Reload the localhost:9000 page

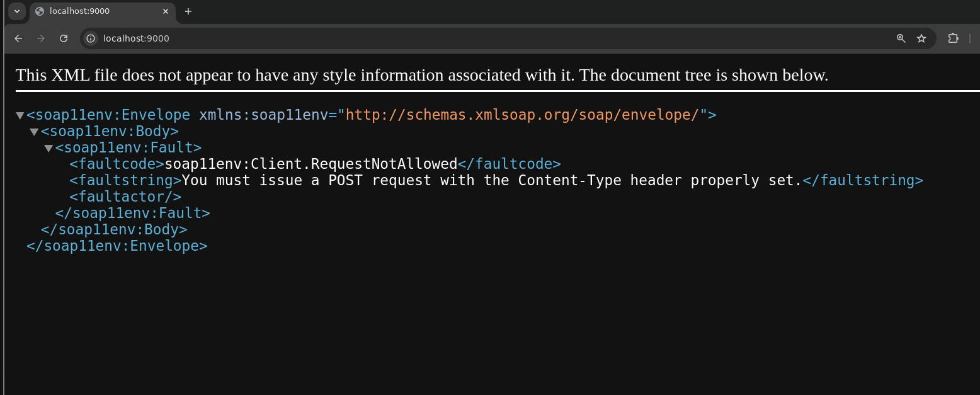(x=64, y=38)
